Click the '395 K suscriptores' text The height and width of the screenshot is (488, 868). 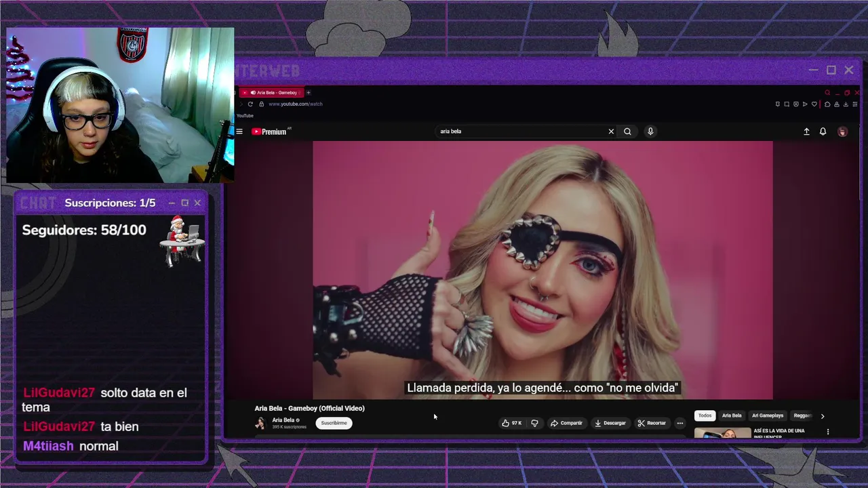click(290, 427)
